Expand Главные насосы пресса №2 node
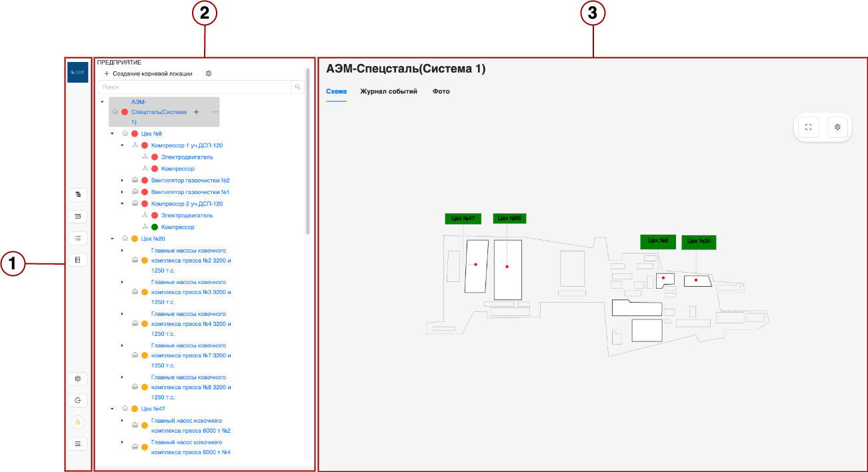The height and width of the screenshot is (472, 868). point(121,251)
